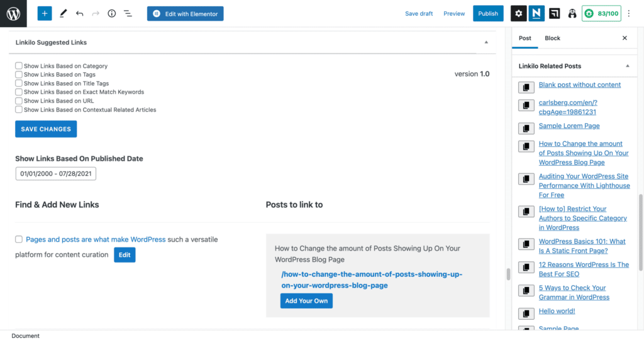Copy icon beside Auditing Your WordPress Site

[x=526, y=178]
